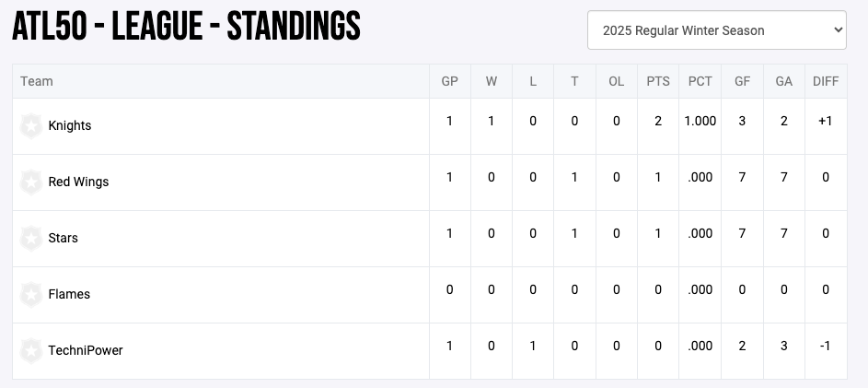Viewport: 868px width, 388px height.
Task: Sort standings by the PTS column header
Action: (x=658, y=81)
